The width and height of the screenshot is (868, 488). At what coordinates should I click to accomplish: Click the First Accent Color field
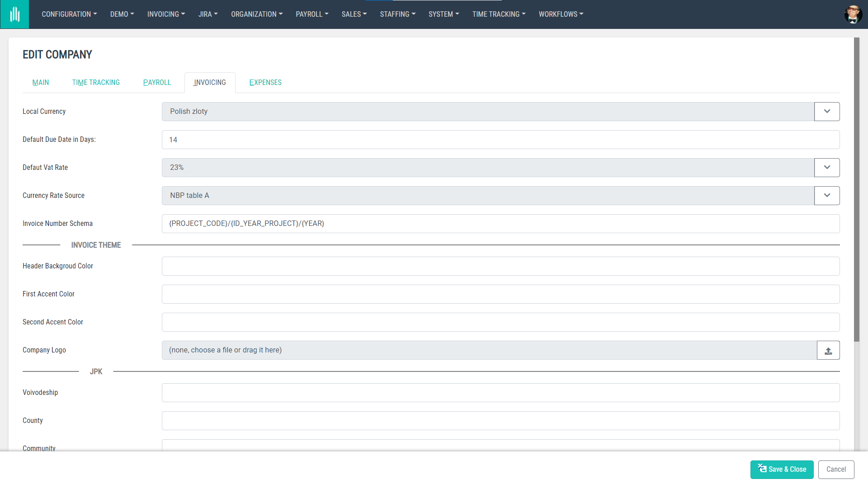(500, 294)
